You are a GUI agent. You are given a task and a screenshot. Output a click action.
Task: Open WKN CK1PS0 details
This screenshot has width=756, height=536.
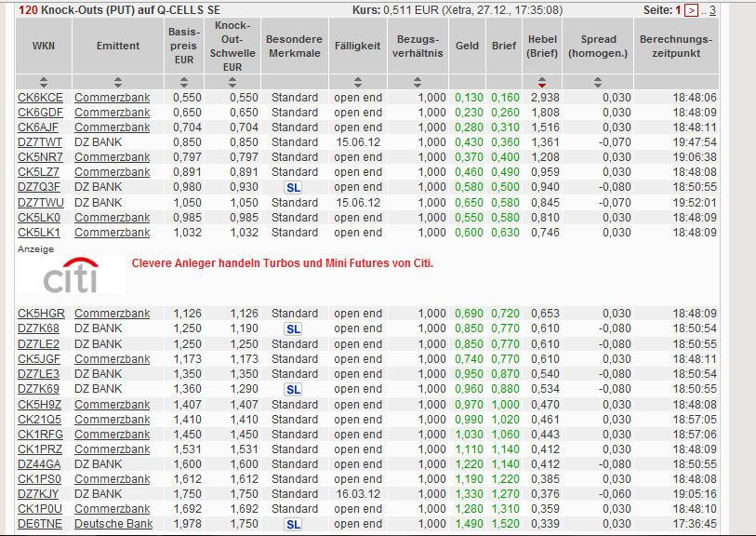click(x=40, y=479)
